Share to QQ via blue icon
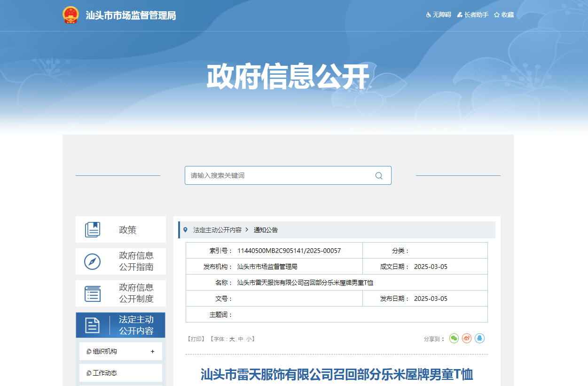The height and width of the screenshot is (386, 588). click(479, 339)
